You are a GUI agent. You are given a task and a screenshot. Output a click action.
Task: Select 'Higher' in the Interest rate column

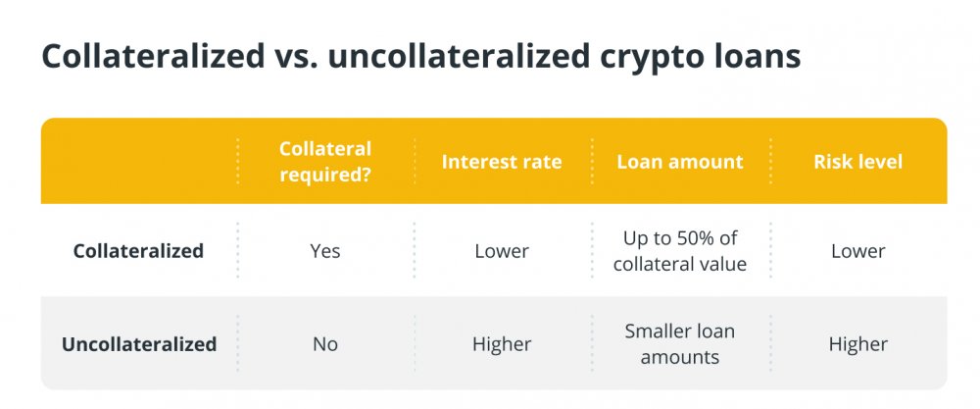502,344
